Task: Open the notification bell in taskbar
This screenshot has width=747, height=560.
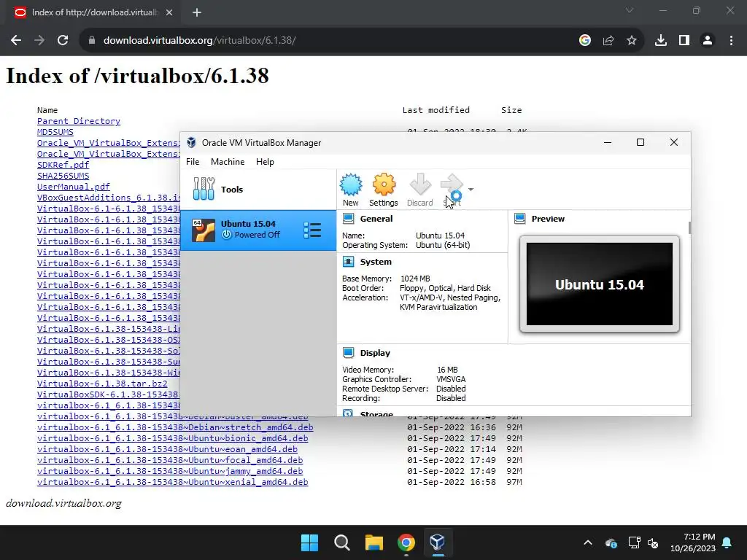Action: click(x=727, y=542)
